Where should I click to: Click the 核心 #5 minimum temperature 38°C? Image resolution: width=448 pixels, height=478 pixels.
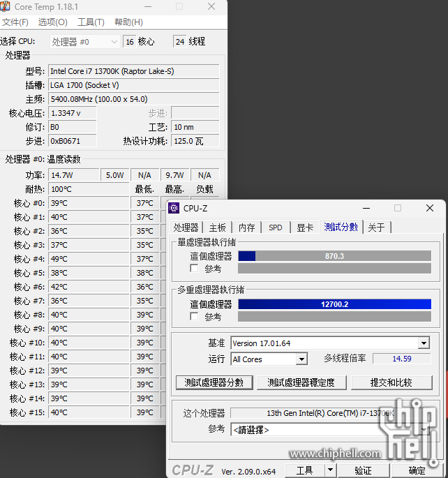pos(145,273)
